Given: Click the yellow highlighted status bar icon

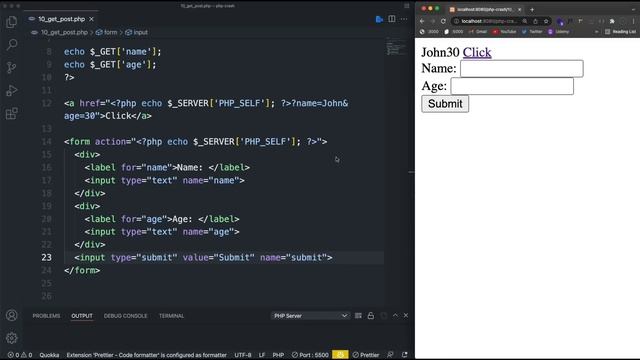Looking at the screenshot, I should point(340,355).
